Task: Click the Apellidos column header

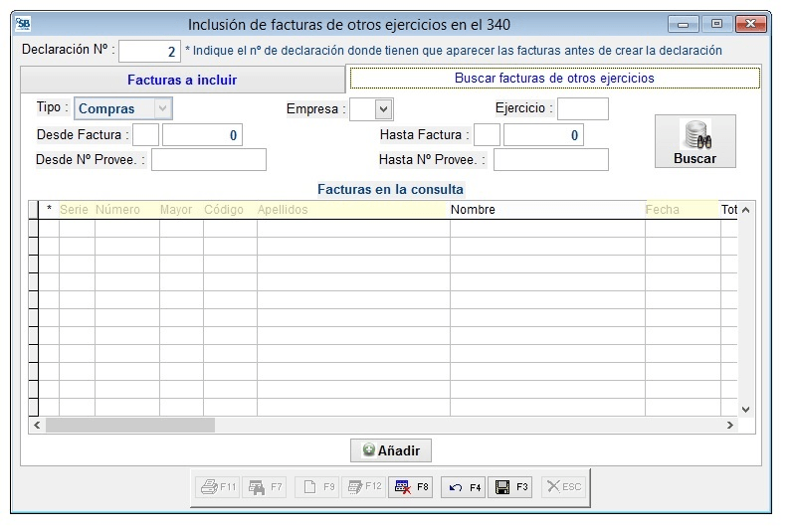Action: point(353,210)
